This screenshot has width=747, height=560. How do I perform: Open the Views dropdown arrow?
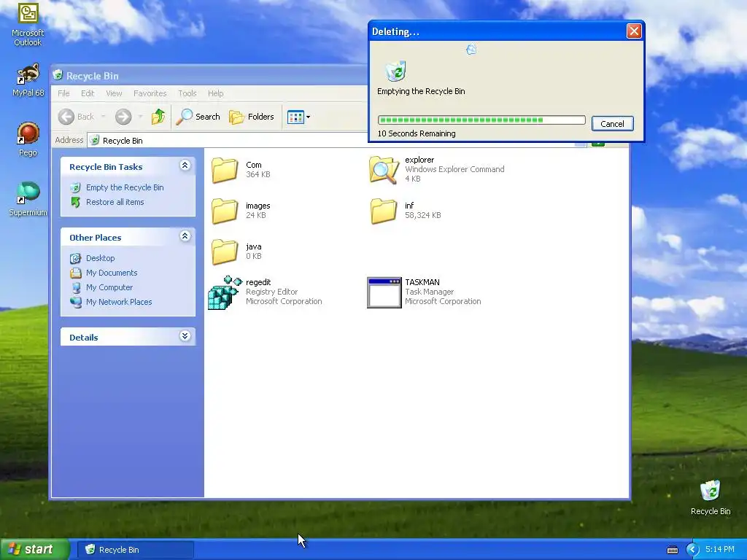309,117
